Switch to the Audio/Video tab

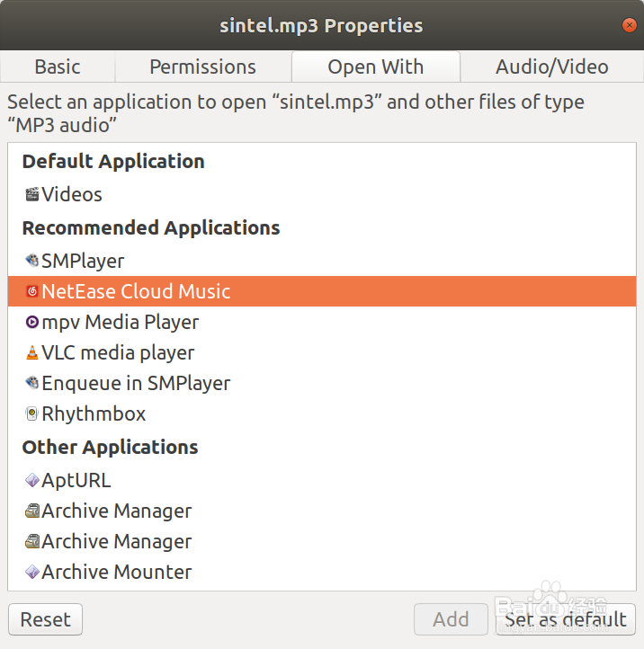point(551,67)
